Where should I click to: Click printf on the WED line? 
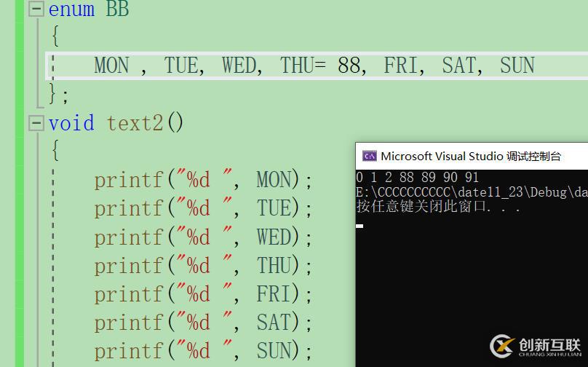tap(129, 237)
